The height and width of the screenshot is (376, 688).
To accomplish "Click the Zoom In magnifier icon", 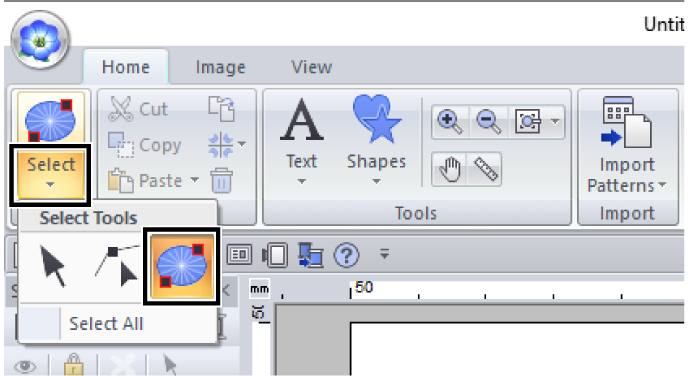I will [451, 122].
